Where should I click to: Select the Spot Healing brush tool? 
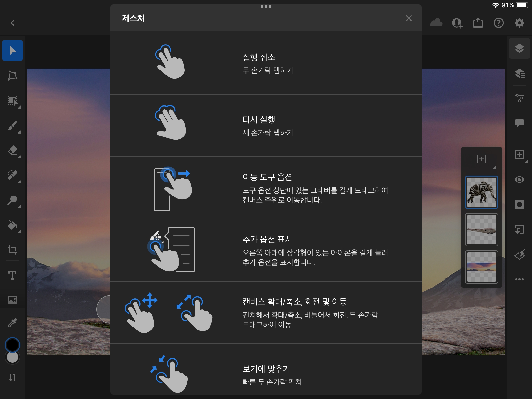[x=12, y=175]
